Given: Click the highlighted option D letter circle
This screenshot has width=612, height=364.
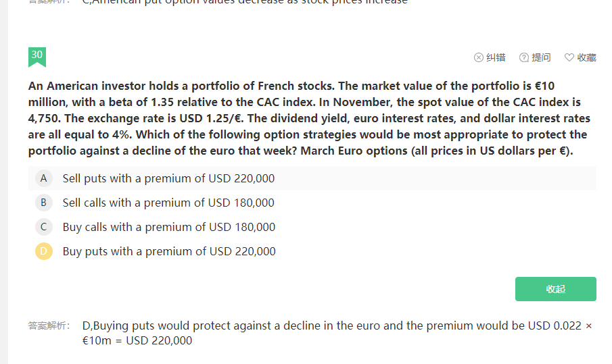Looking at the screenshot, I should pos(43,251).
